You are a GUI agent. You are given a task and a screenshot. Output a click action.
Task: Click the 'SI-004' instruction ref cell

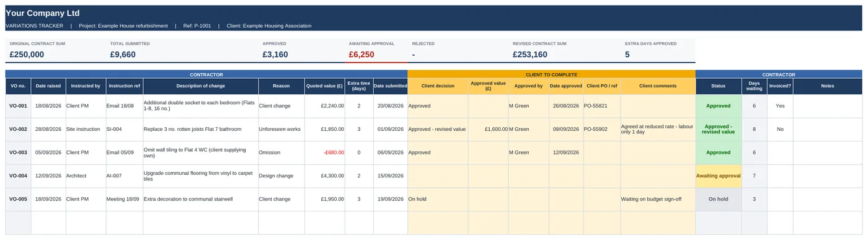pyautogui.click(x=125, y=130)
